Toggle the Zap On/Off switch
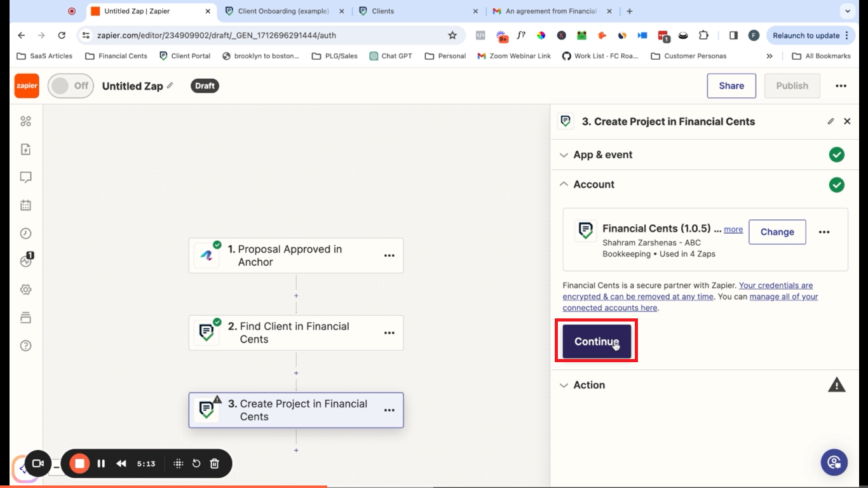This screenshot has width=868, height=488. click(x=71, y=86)
